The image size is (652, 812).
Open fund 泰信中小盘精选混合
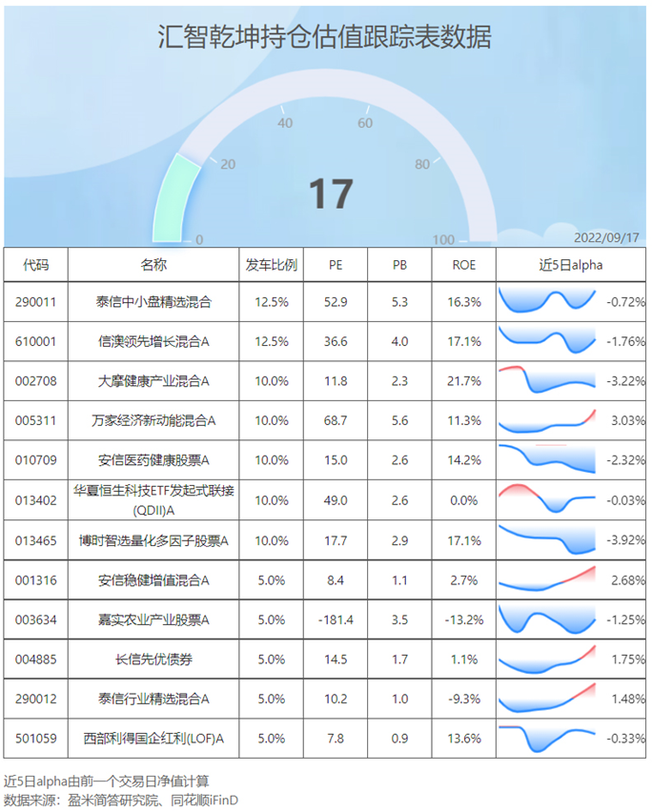(x=153, y=302)
